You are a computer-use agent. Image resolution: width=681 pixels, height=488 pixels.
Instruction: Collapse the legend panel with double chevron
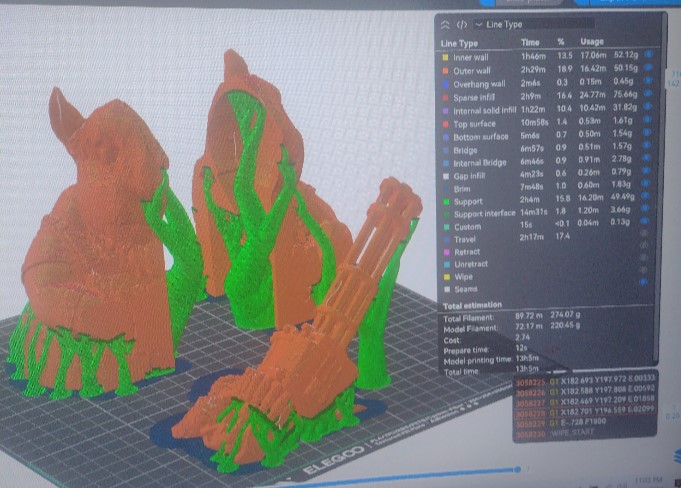pos(445,25)
